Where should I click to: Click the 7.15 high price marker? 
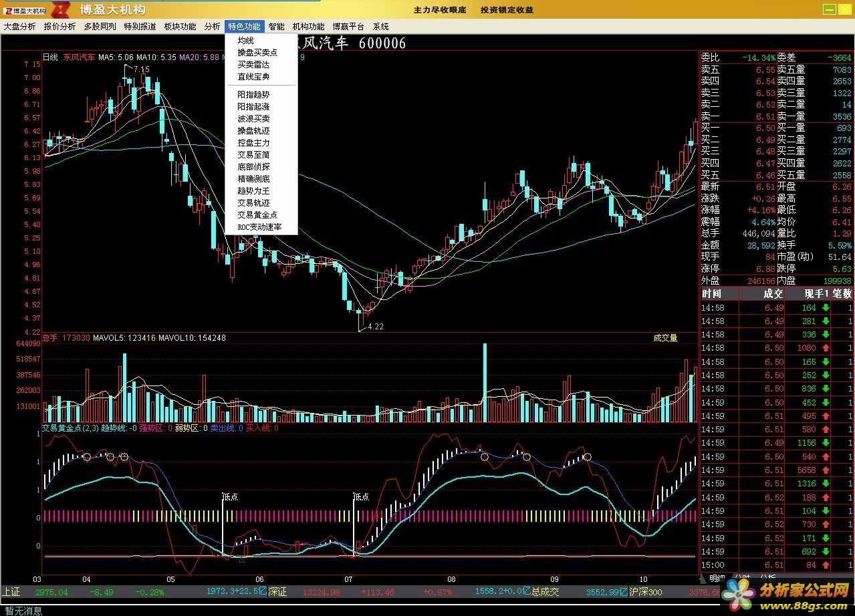(x=141, y=69)
